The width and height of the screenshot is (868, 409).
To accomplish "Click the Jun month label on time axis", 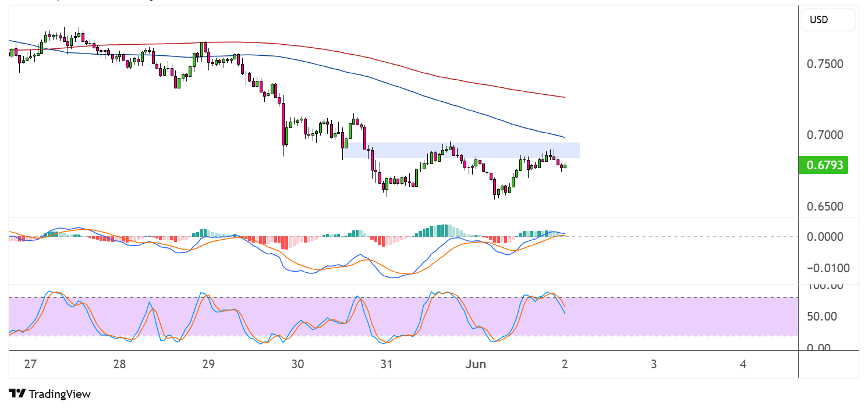I will click(475, 365).
